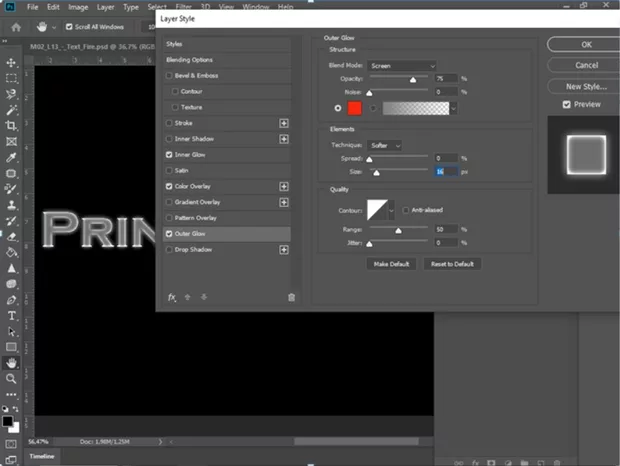The width and height of the screenshot is (620, 466).
Task: Click the Make Default button
Action: [x=394, y=264]
